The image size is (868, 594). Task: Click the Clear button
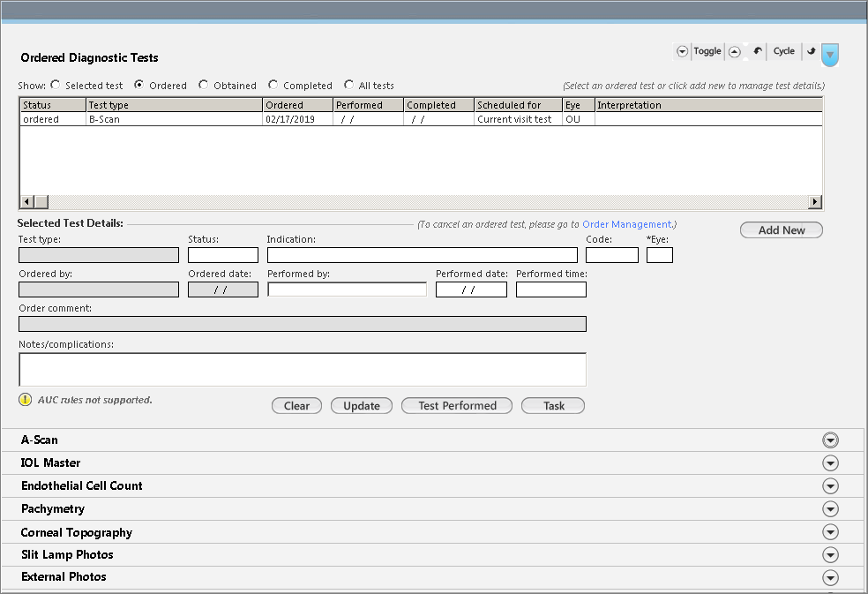[x=296, y=406]
